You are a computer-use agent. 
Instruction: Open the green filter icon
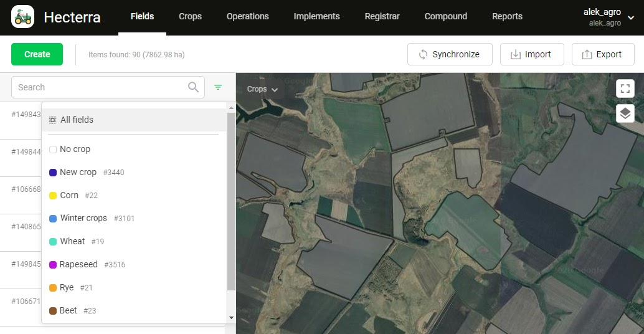(218, 87)
